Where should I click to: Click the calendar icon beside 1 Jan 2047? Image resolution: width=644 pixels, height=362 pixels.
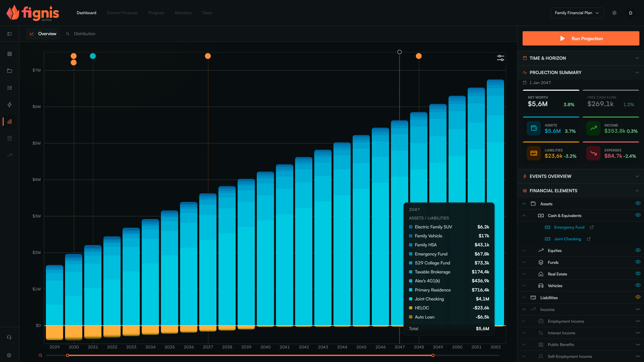[525, 83]
